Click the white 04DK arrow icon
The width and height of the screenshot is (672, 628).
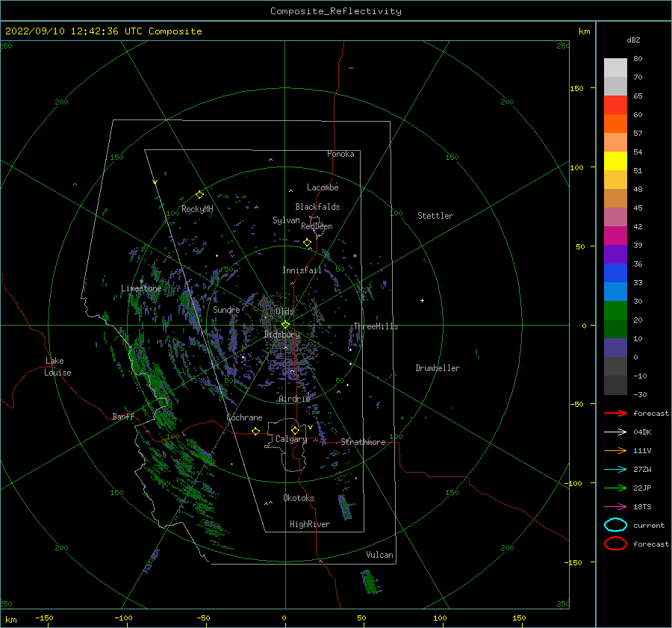tap(615, 432)
